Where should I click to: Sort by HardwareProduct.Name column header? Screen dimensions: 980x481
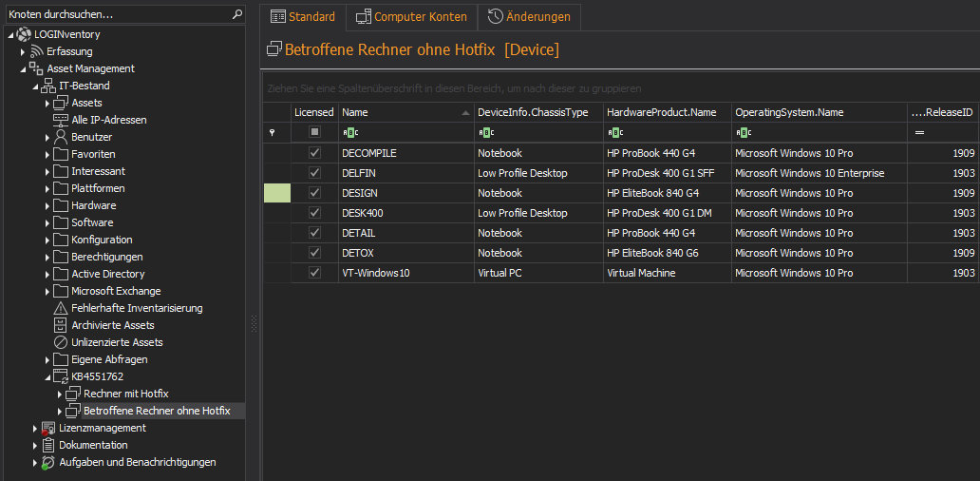pyautogui.click(x=668, y=112)
